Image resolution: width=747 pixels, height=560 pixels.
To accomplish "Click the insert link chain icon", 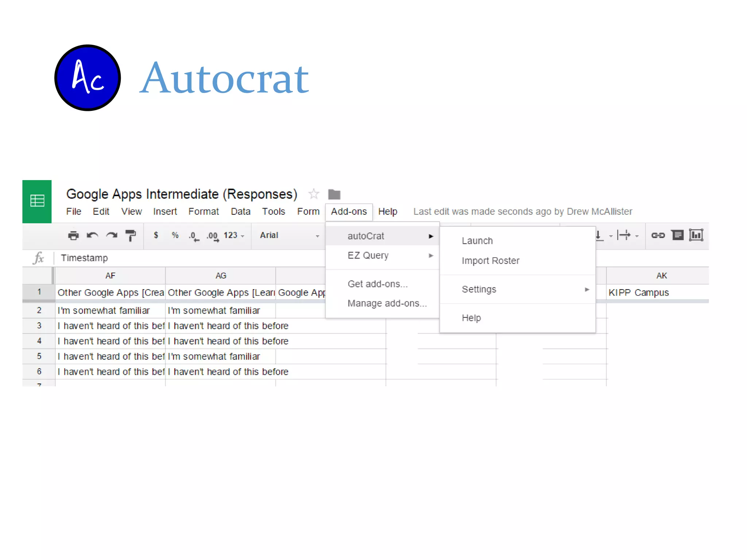I will (658, 236).
